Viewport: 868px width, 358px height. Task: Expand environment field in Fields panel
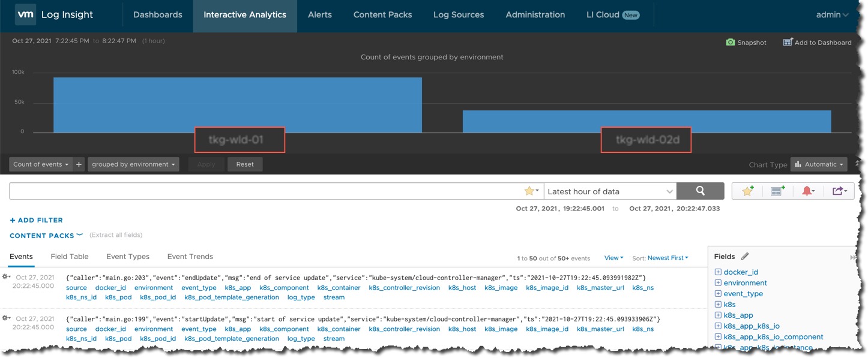click(718, 282)
